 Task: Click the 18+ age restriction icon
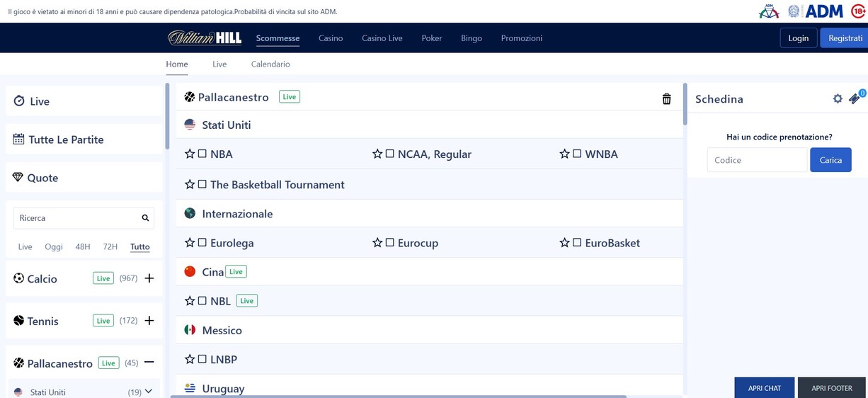click(858, 11)
